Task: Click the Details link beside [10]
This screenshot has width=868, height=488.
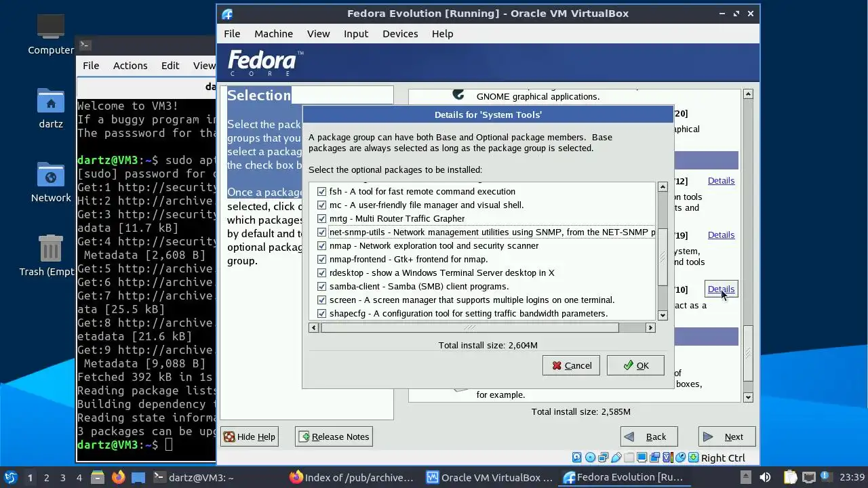Action: (x=721, y=289)
